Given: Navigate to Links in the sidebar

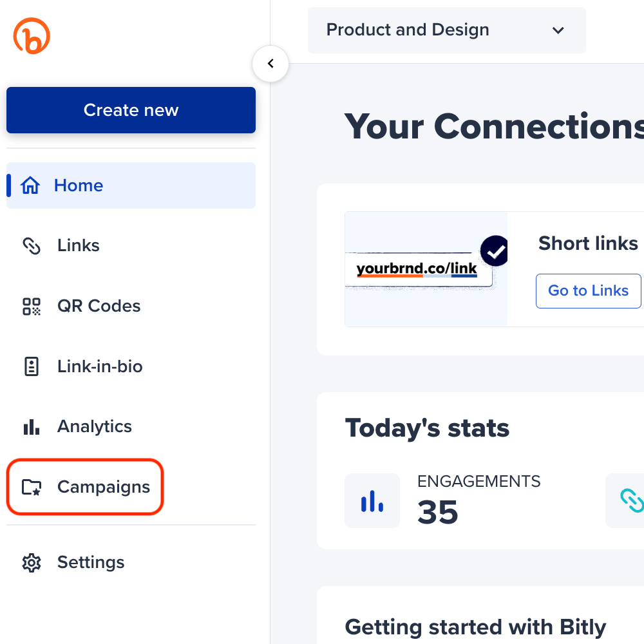Looking at the screenshot, I should click(x=78, y=245).
